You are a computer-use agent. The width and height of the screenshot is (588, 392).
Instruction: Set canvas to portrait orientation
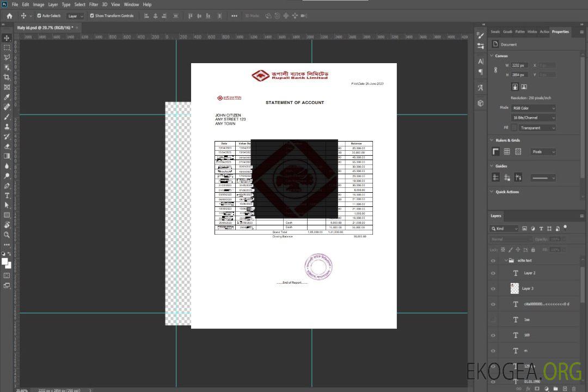(x=515, y=87)
